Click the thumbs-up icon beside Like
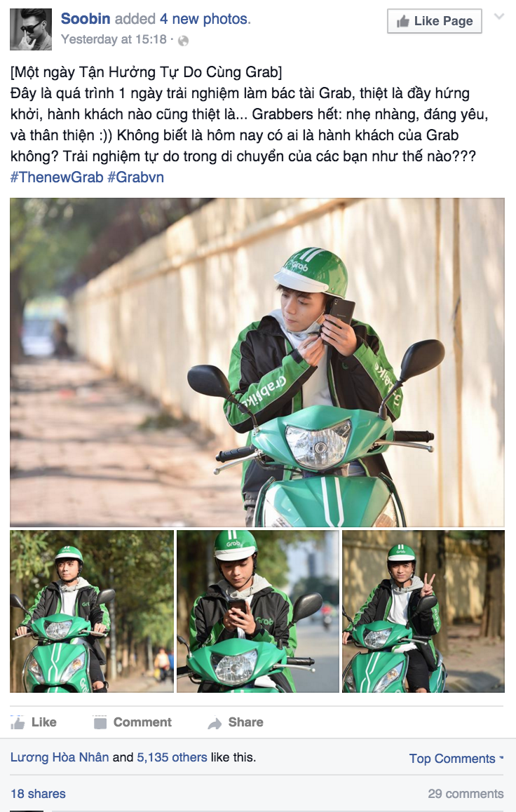Screen dimensions: 516x812 pyautogui.click(x=18, y=722)
